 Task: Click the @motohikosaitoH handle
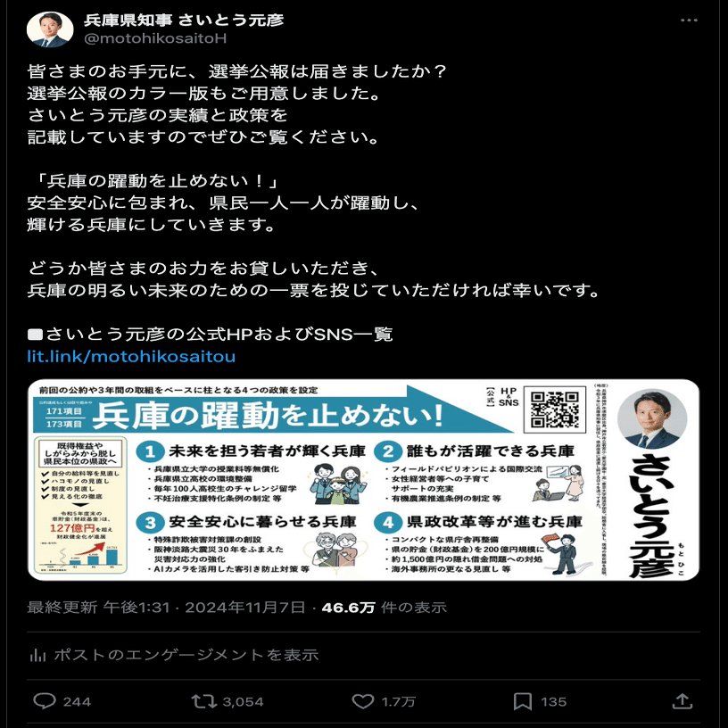pos(155,38)
